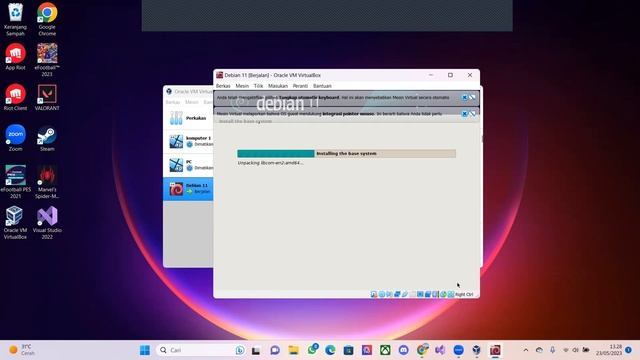Dismiss the mouse pointer integration notification
Viewport: 640px width, 360px height.
pos(464,113)
